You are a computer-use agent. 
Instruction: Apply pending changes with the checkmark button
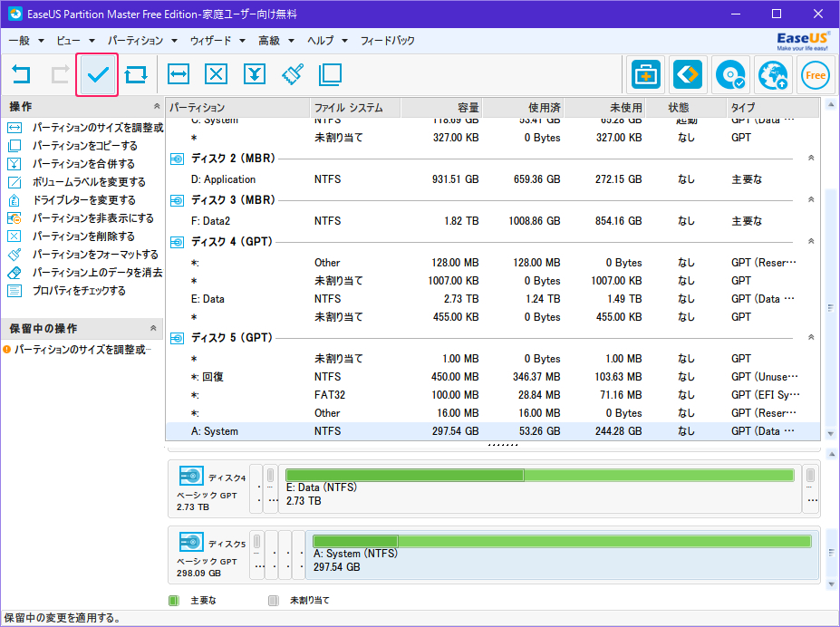pos(97,74)
